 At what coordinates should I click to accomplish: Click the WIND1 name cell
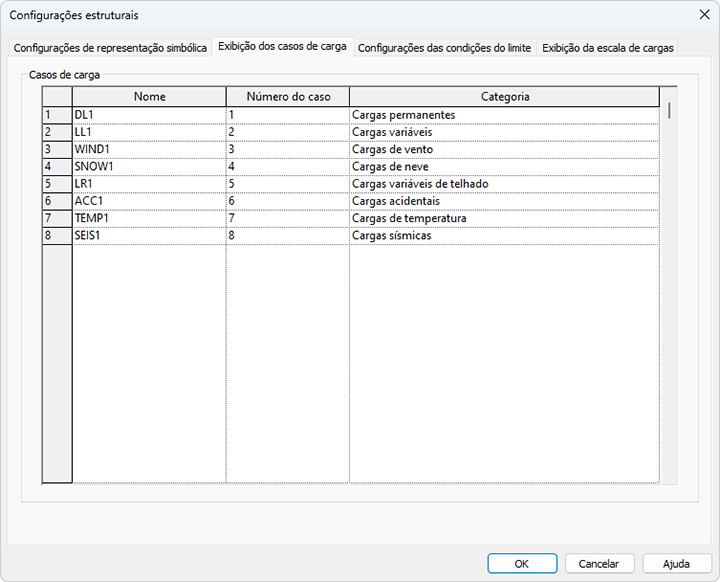(149, 149)
